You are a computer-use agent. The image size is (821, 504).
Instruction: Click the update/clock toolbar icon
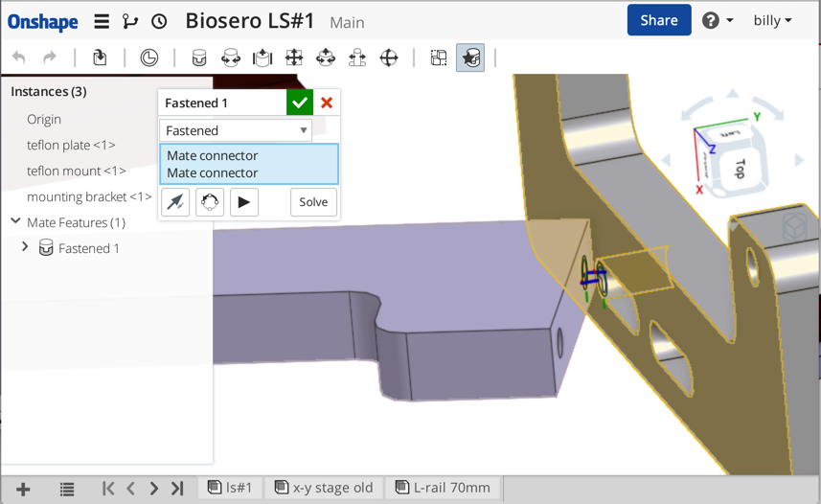(x=149, y=57)
